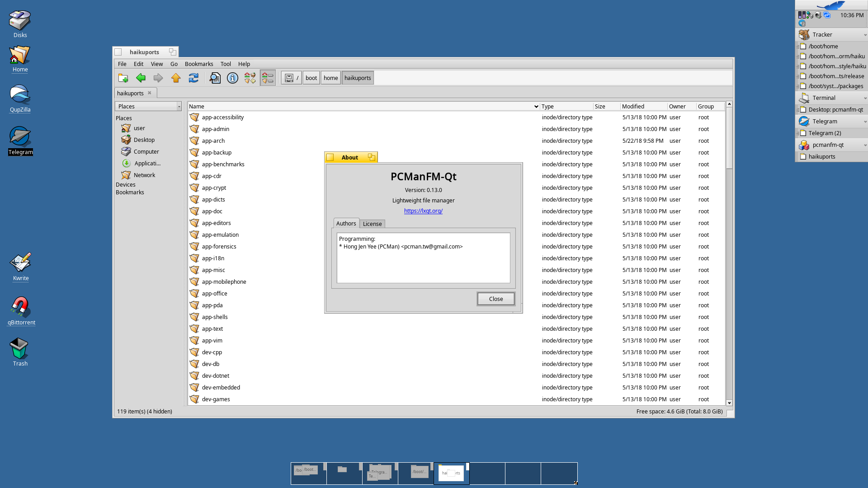The image size is (868, 488).
Task: Jump to boot in path bar
Action: [311, 78]
